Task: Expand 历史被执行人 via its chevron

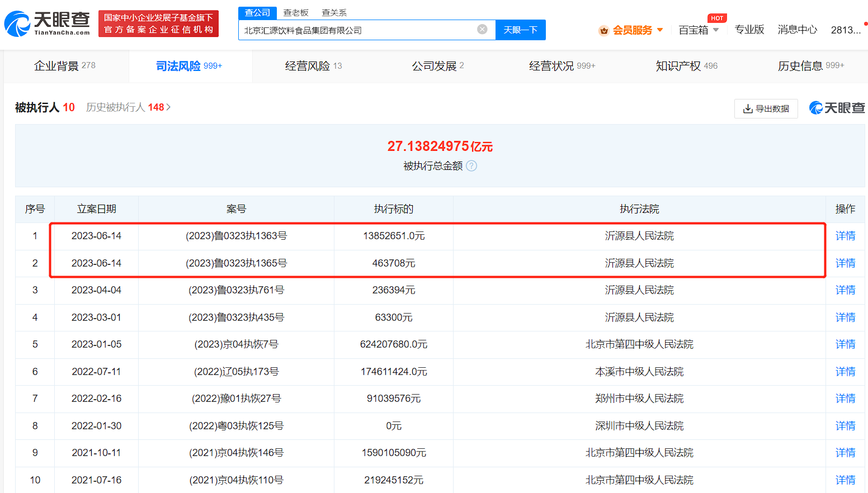Action: [169, 107]
